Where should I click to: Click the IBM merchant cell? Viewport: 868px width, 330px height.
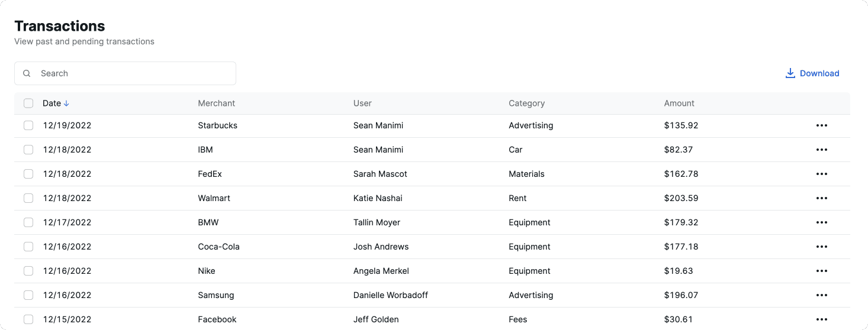click(x=205, y=150)
